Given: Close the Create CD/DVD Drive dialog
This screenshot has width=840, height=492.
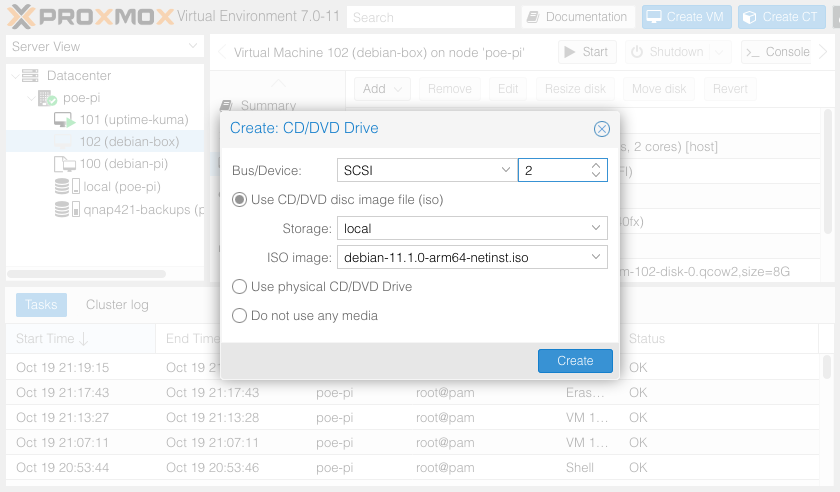Looking at the screenshot, I should coord(601,129).
